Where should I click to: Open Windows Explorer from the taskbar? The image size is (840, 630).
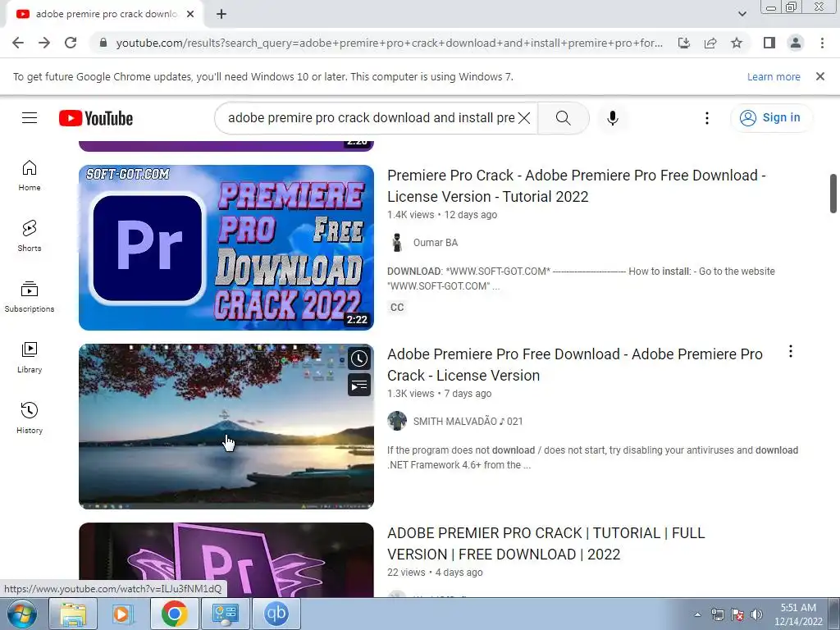point(73,614)
